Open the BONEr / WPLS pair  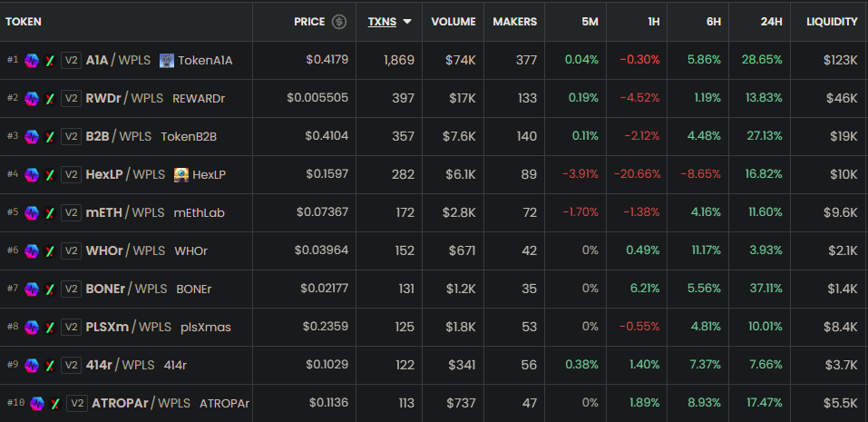click(x=126, y=289)
